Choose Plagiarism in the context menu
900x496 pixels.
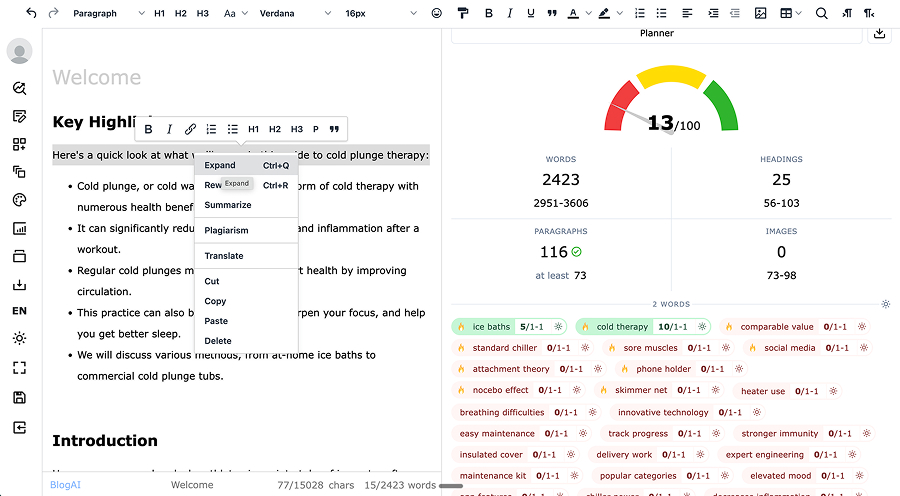246,230
